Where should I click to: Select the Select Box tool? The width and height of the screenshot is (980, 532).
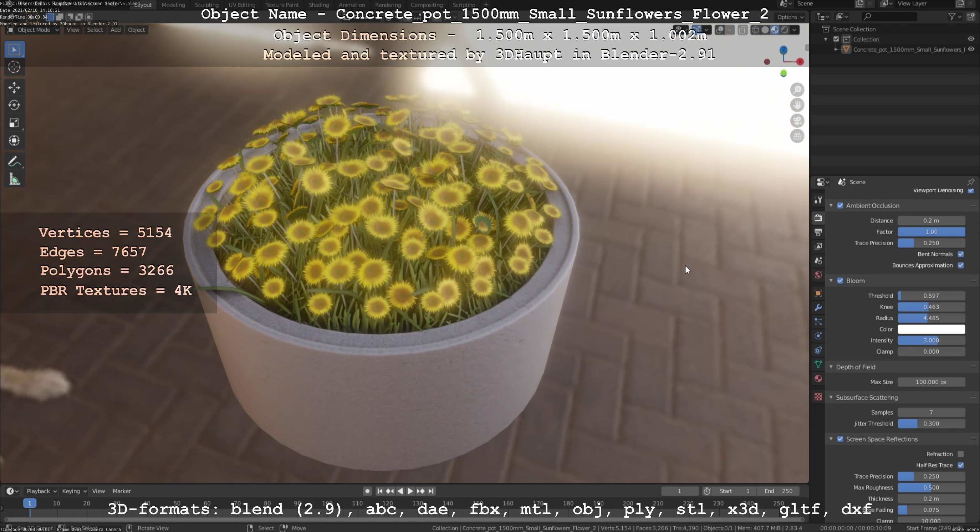pos(15,50)
